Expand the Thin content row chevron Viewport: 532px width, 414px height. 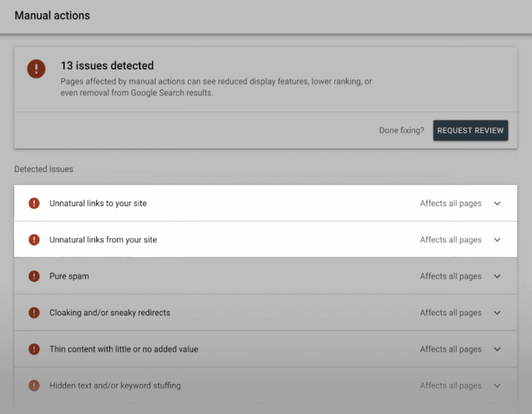pyautogui.click(x=497, y=349)
